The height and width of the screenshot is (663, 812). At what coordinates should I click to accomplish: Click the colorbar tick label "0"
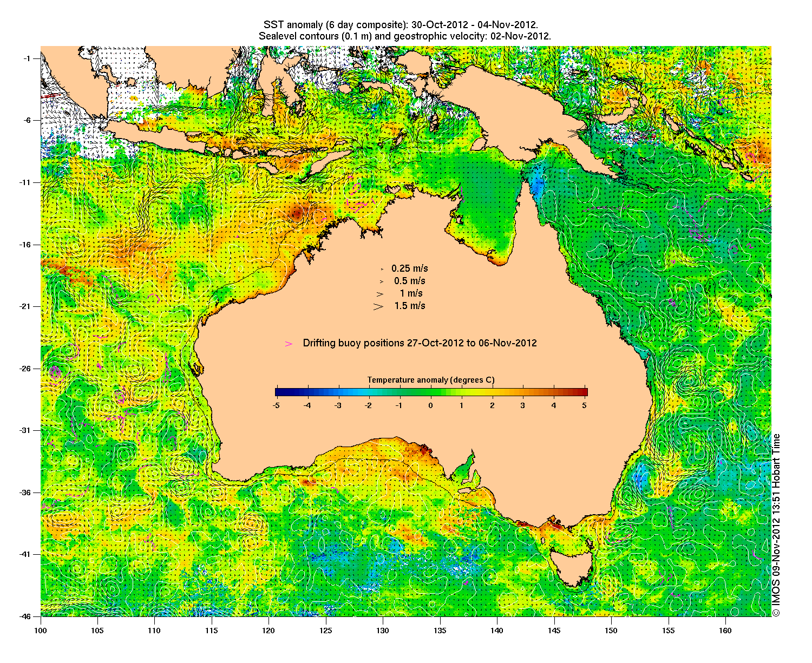(431, 405)
